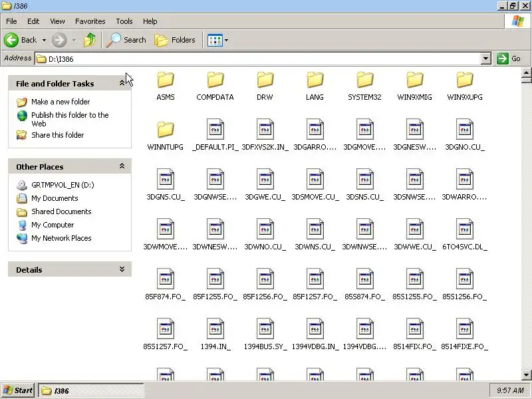The image size is (532, 399).
Task: Open the Edit menu
Action: [x=33, y=21]
